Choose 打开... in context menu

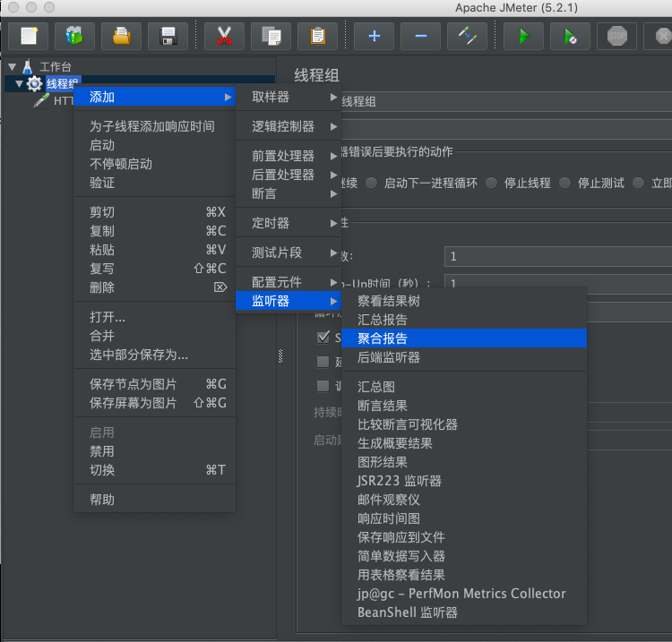click(x=154, y=317)
